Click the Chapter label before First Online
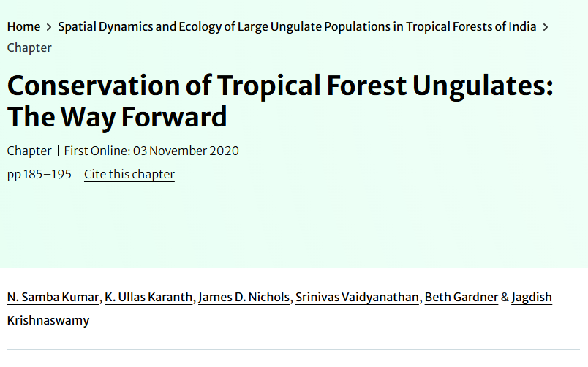This screenshot has height=367, width=588. pos(29,151)
